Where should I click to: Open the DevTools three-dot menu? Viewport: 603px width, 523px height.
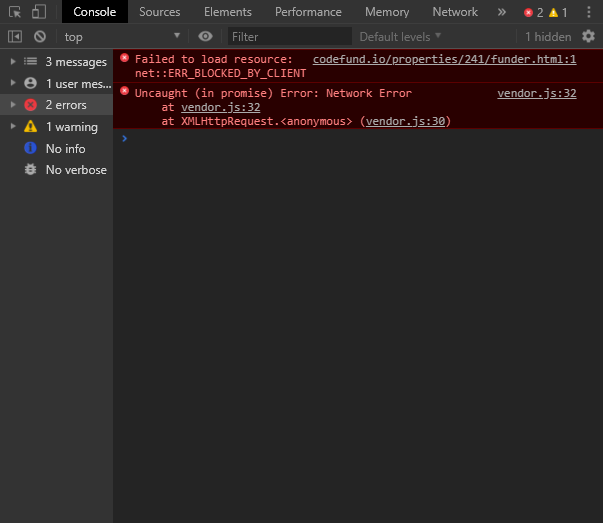589,12
